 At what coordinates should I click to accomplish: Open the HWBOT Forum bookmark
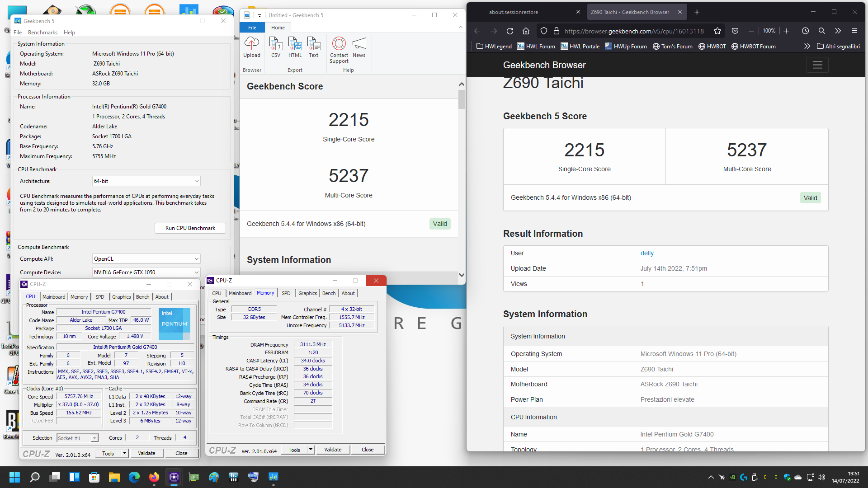coord(754,46)
